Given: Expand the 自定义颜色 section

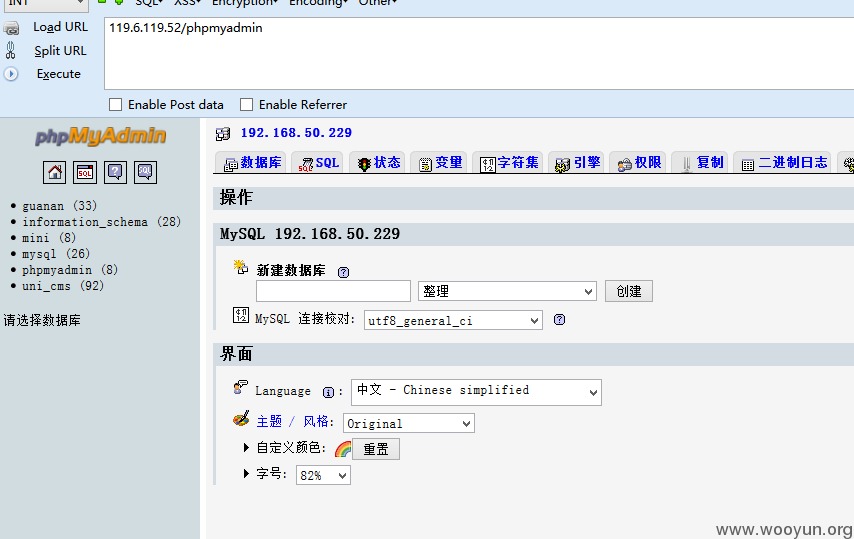Looking at the screenshot, I should point(246,448).
